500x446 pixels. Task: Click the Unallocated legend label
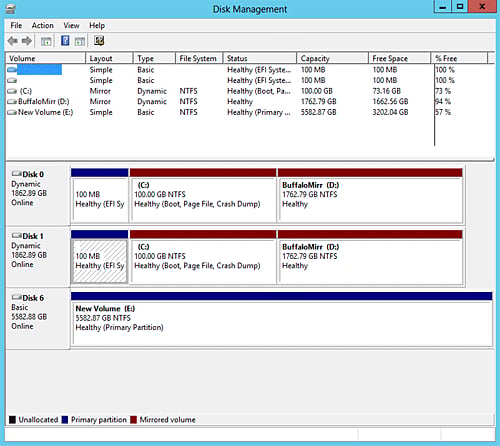pyautogui.click(x=38, y=420)
